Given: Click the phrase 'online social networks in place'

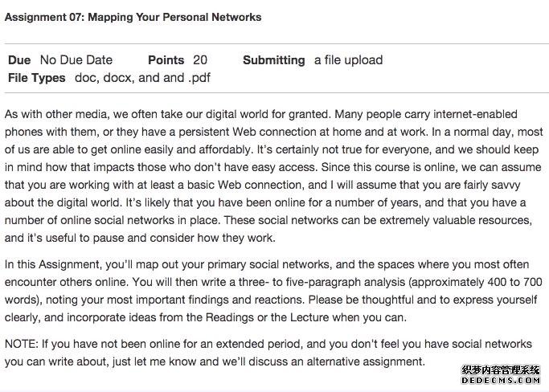Looking at the screenshot, I should point(141,220).
